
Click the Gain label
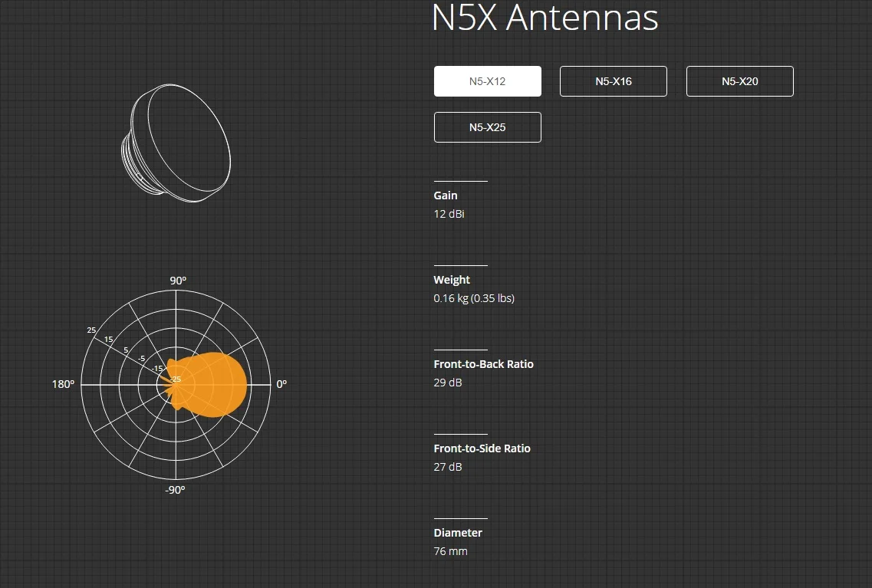point(446,195)
